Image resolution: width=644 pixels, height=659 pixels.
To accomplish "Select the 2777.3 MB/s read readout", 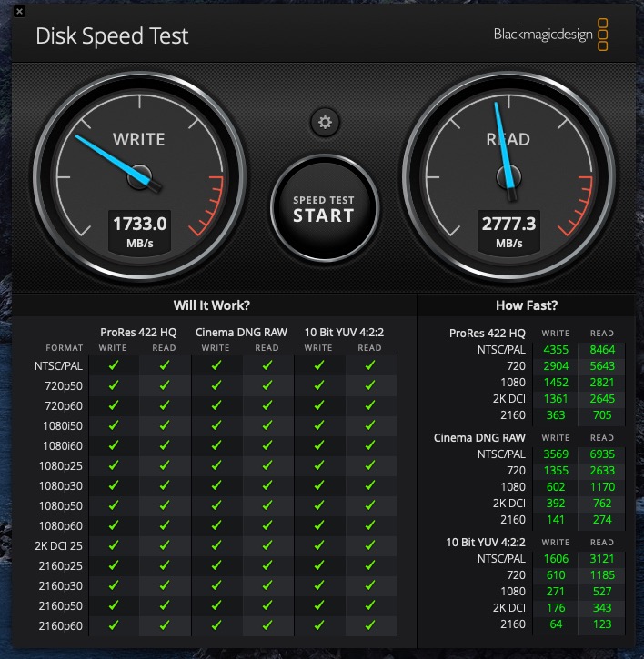I will (508, 232).
